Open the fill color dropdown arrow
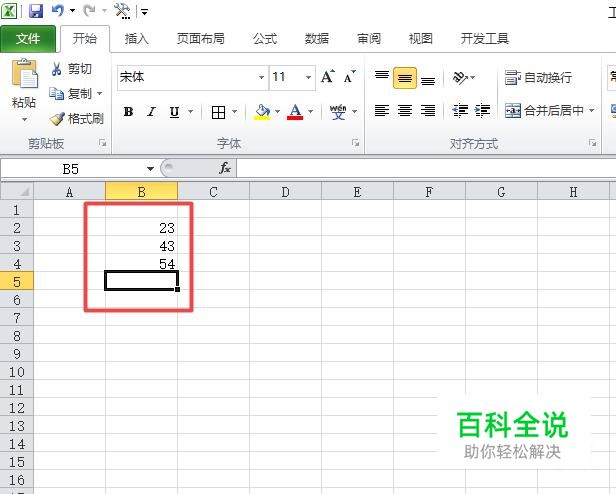616x494 pixels. pyautogui.click(x=277, y=112)
